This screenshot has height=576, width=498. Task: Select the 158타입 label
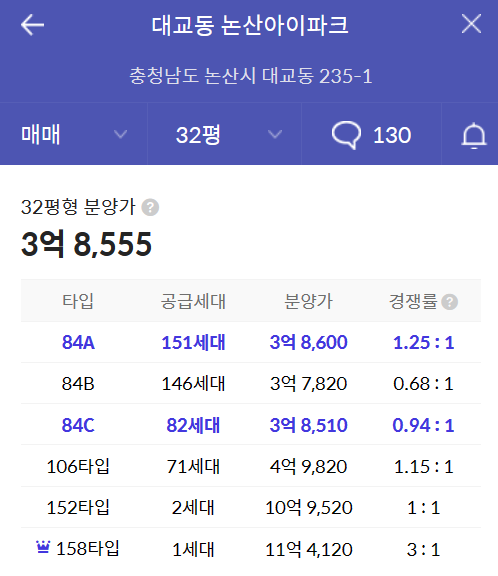(88, 549)
